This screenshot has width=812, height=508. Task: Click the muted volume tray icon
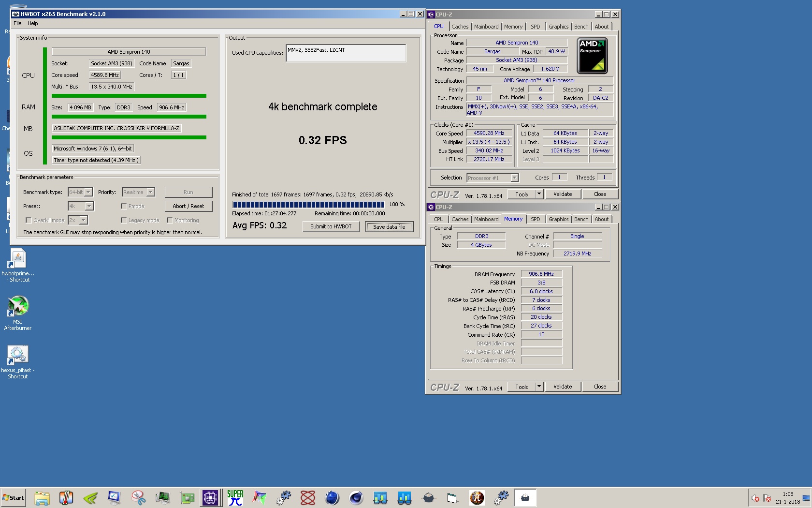[755, 498]
